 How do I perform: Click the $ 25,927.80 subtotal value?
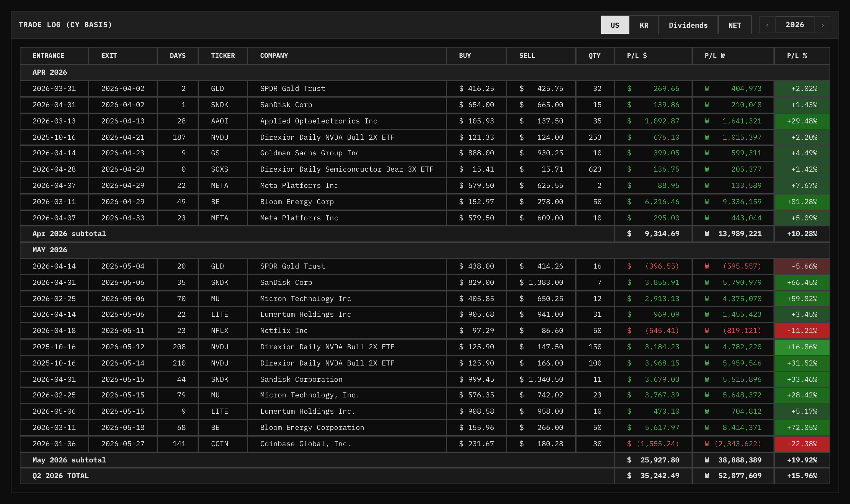point(653,460)
